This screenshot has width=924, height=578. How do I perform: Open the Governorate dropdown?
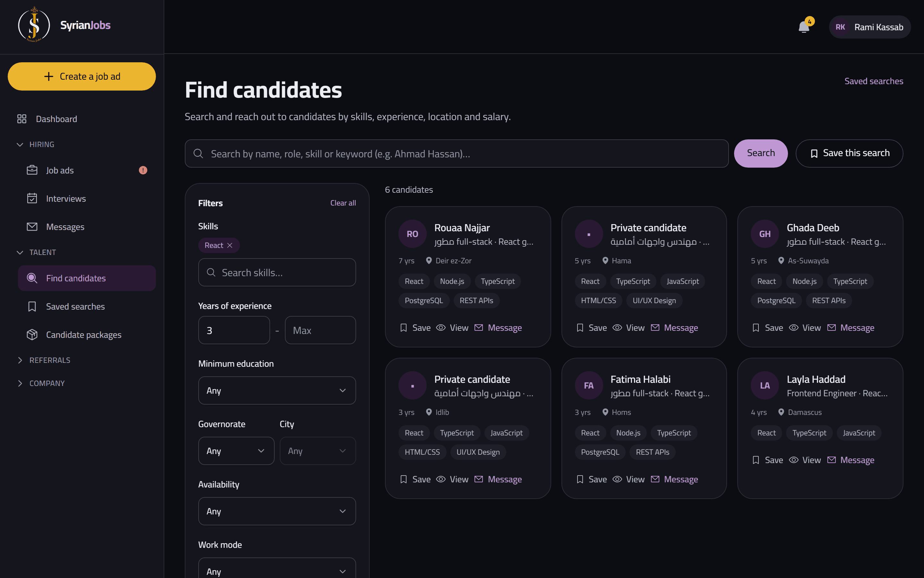(236, 451)
